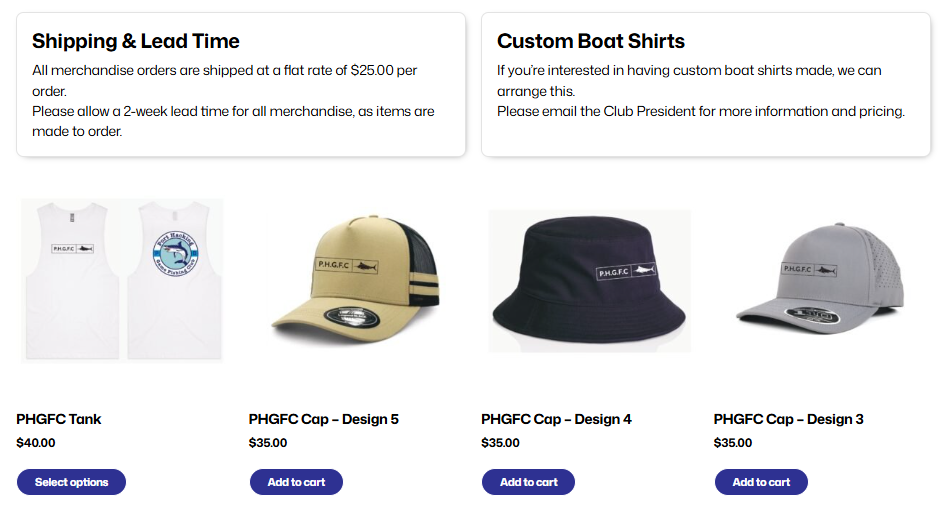
Task: Click the $40.00 price under PHGFC Tank
Action: coord(36,443)
